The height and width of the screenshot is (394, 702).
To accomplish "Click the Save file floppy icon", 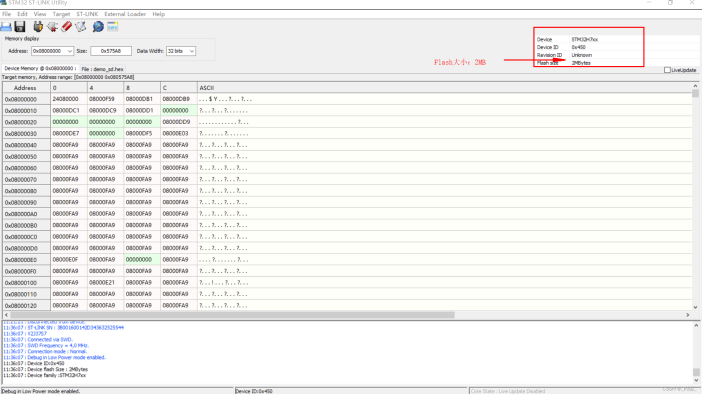I will 20,27.
